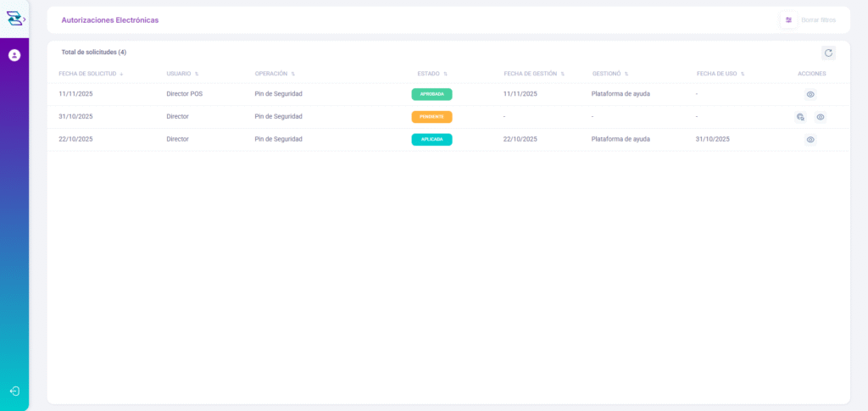Click Borrar filtros button
The width and height of the screenshot is (868, 411).
818,19
